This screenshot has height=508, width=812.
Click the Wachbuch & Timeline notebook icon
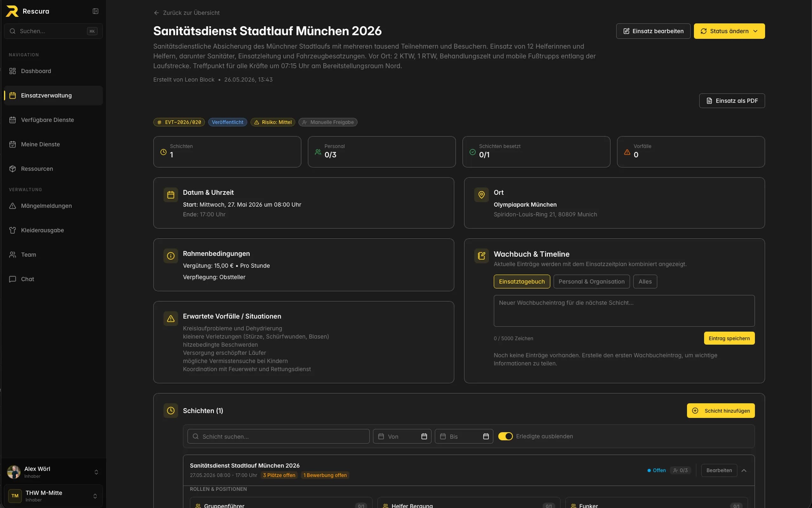[x=481, y=256]
